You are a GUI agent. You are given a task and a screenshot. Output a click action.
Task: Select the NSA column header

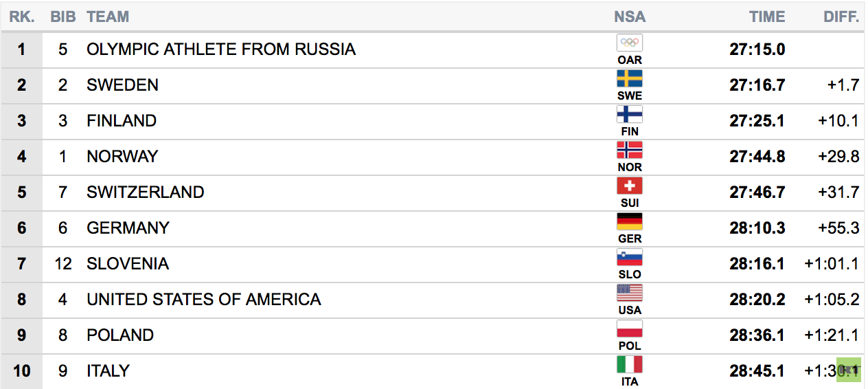click(630, 16)
